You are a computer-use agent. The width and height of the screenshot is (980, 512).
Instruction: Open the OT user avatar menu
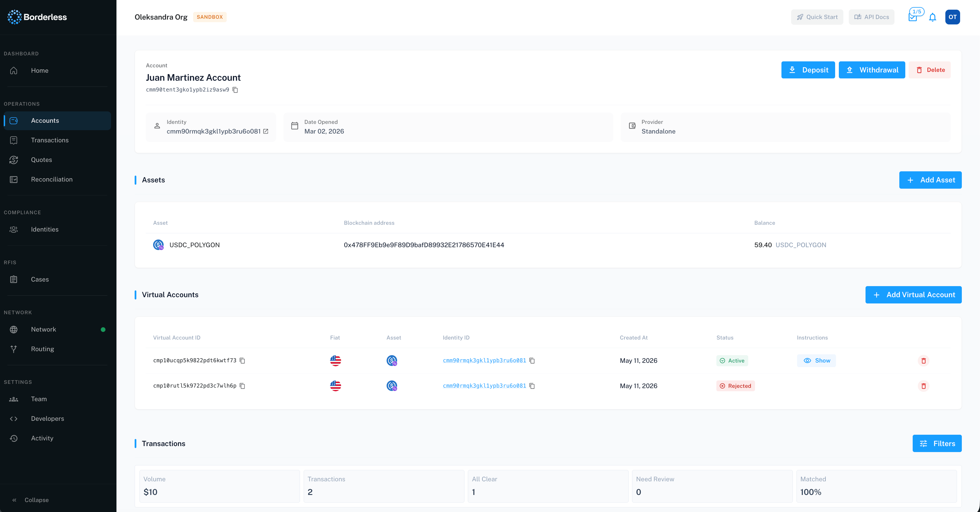pyautogui.click(x=952, y=17)
